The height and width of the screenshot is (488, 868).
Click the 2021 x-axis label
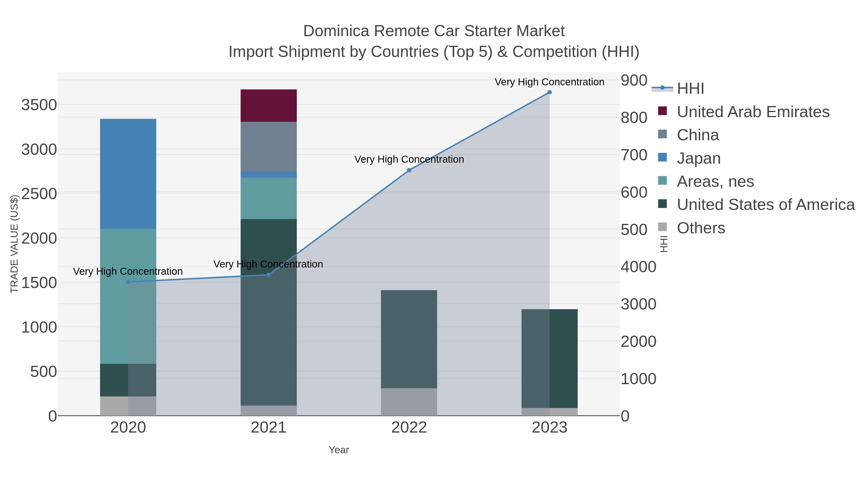(269, 428)
